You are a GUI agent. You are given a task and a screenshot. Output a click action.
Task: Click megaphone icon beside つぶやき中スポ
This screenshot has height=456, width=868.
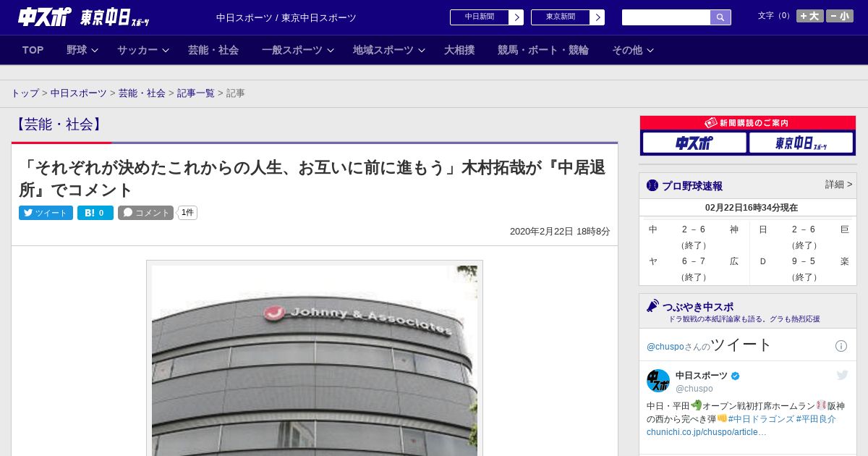tap(652, 306)
